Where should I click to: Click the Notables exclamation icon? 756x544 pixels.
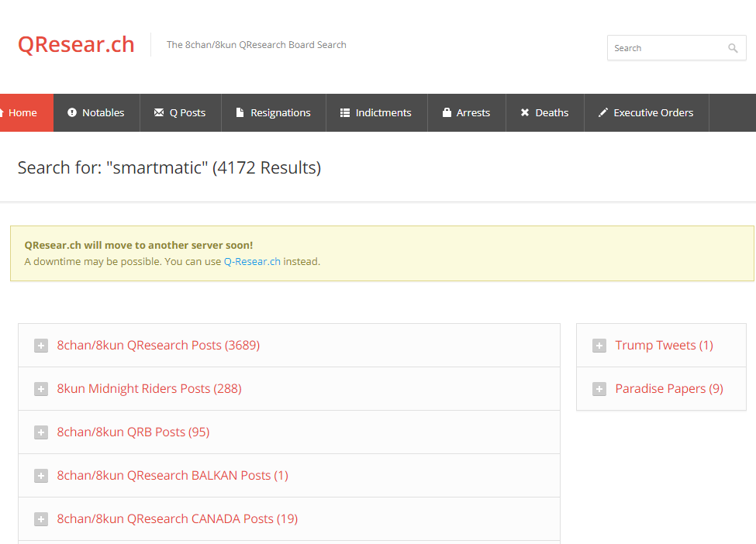point(72,112)
